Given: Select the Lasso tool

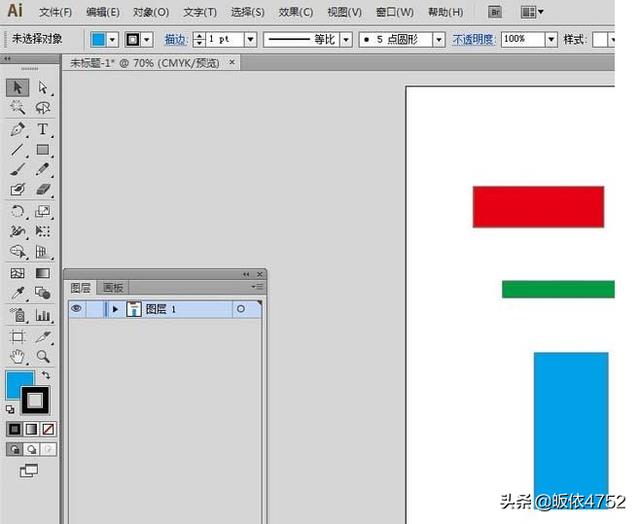Looking at the screenshot, I should (x=42, y=107).
